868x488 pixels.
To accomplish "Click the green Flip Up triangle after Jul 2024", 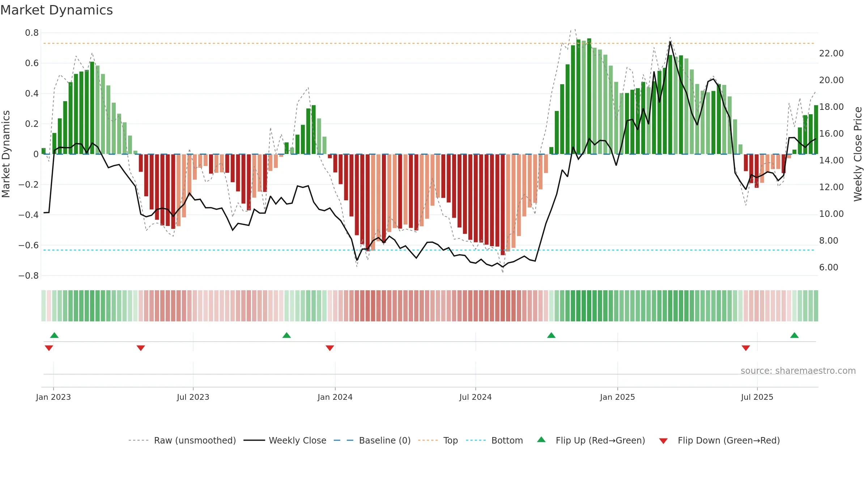I will [x=551, y=335].
